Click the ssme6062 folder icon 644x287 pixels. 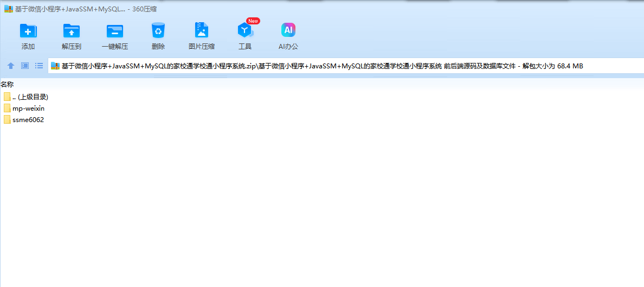click(7, 120)
